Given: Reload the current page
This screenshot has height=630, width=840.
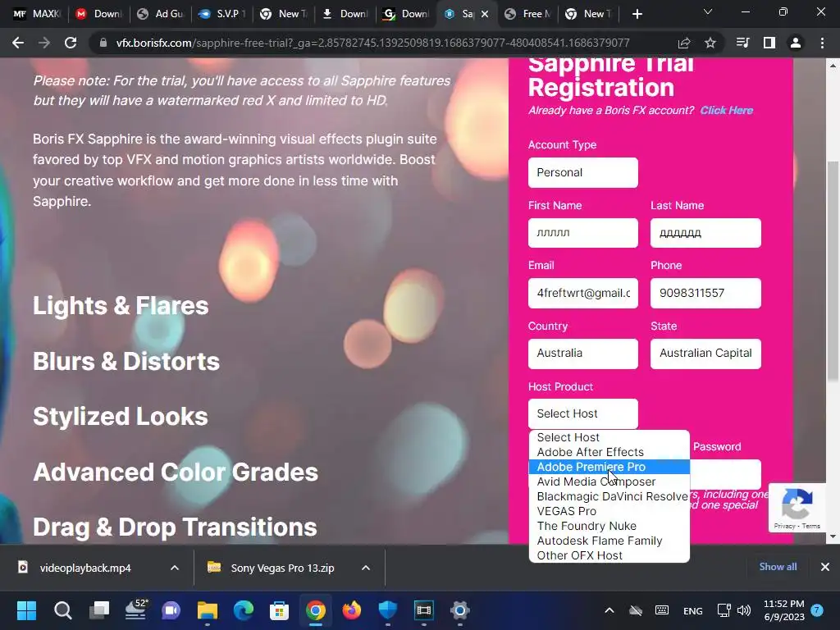Looking at the screenshot, I should coord(71,43).
